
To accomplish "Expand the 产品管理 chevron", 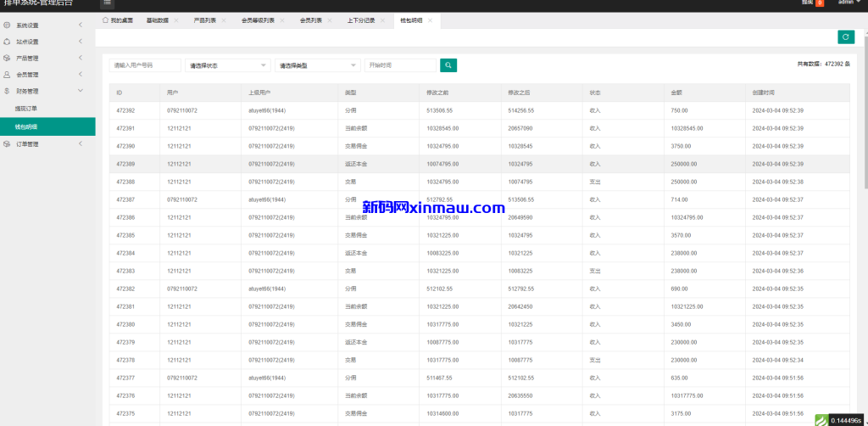I will 81,58.
